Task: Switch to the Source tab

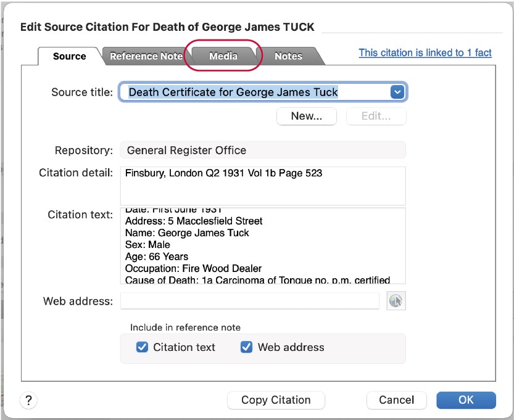Action: click(x=69, y=56)
